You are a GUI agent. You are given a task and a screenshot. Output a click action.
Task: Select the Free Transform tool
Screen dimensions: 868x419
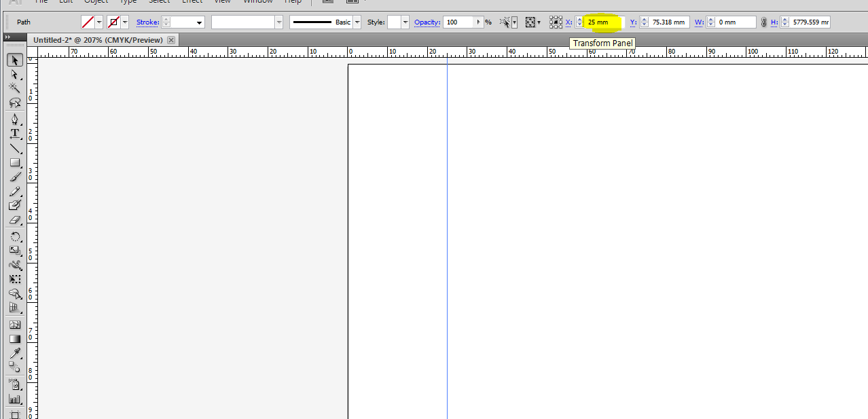pyautogui.click(x=14, y=279)
